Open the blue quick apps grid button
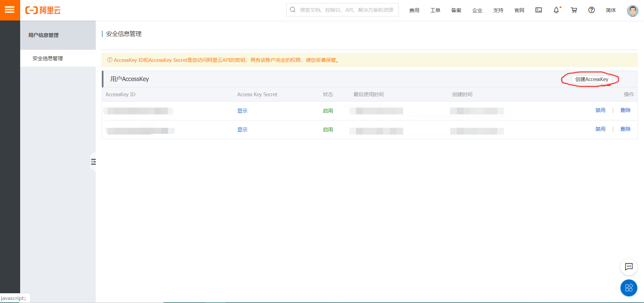Screen dimensions: 644x303 tap(629, 288)
